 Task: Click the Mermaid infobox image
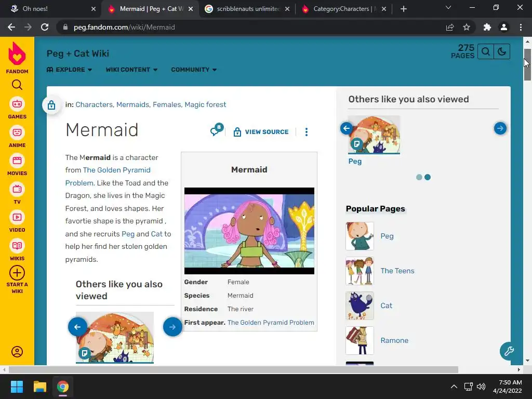pyautogui.click(x=249, y=231)
